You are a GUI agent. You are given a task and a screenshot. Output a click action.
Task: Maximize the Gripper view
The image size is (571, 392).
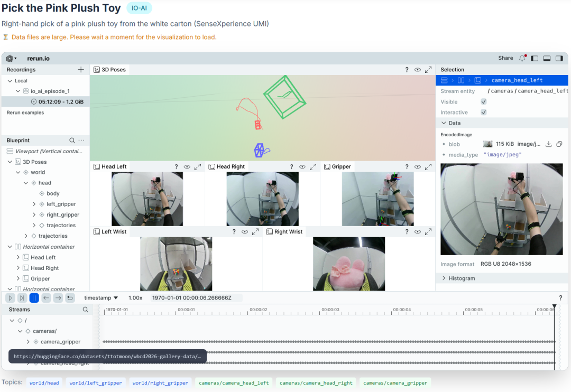click(428, 167)
